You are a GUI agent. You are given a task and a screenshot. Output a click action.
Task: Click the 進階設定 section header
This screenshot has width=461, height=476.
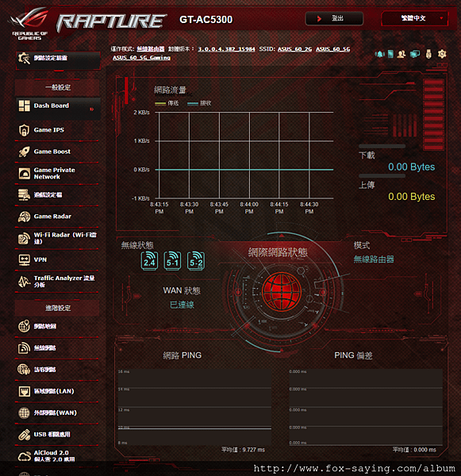pyautogui.click(x=57, y=308)
